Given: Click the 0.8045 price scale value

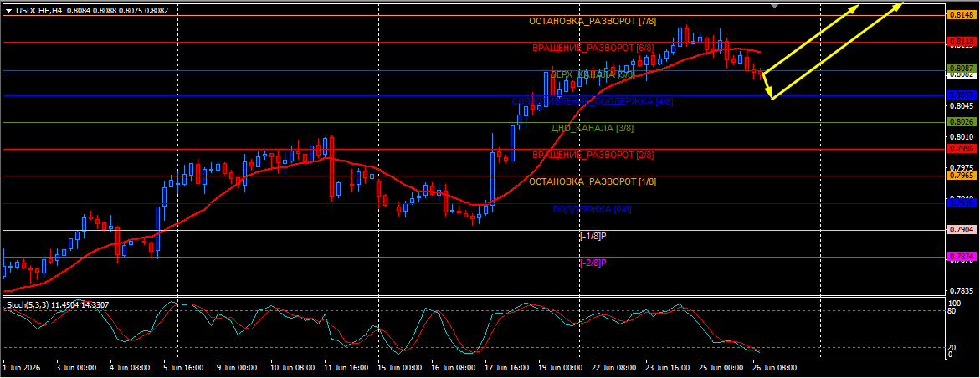Looking at the screenshot, I should [x=962, y=106].
